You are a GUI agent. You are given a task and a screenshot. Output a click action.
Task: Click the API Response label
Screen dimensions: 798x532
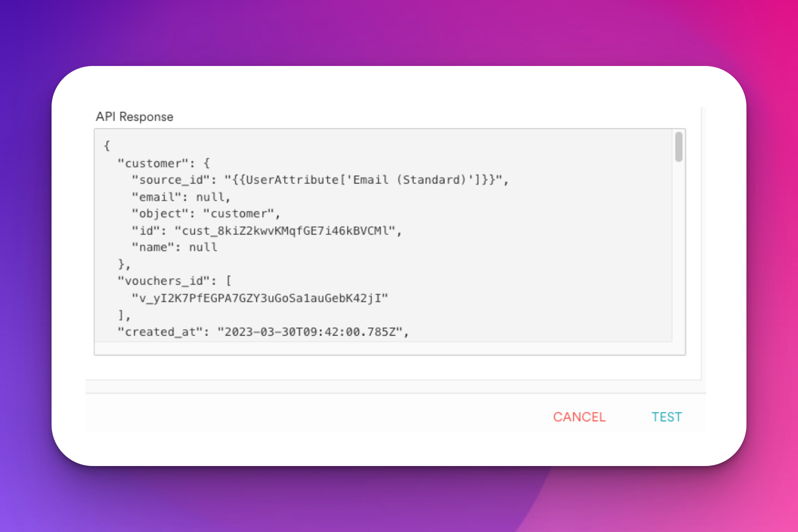point(135,117)
